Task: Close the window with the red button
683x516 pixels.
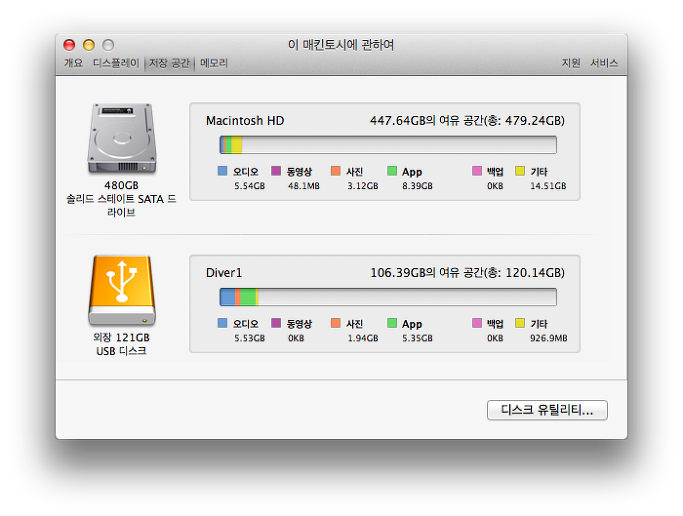Action: click(x=69, y=45)
